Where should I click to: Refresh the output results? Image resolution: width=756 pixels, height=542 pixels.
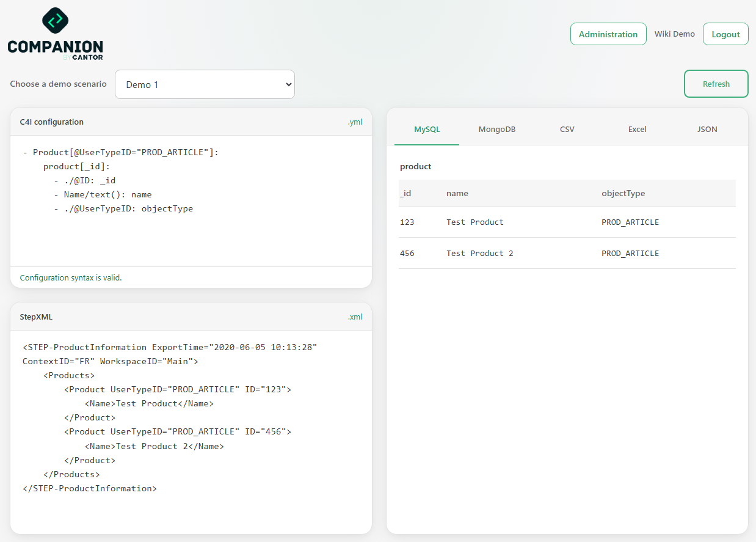click(x=716, y=84)
